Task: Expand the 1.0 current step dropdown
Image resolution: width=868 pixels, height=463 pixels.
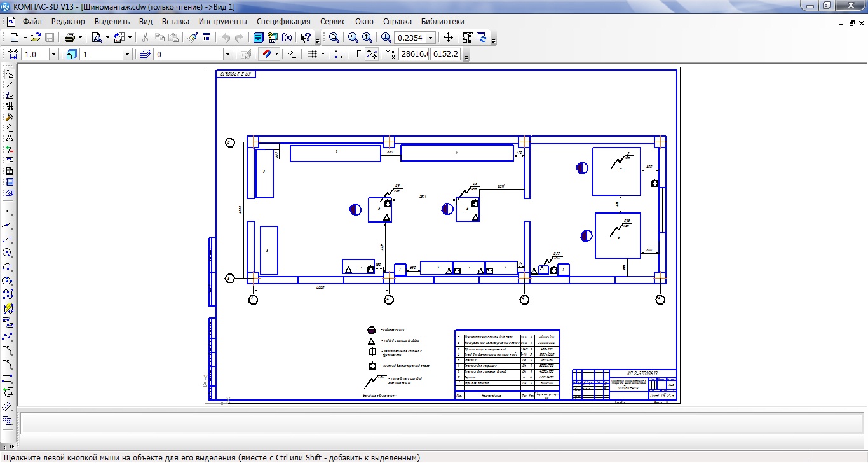Action: click(x=53, y=55)
